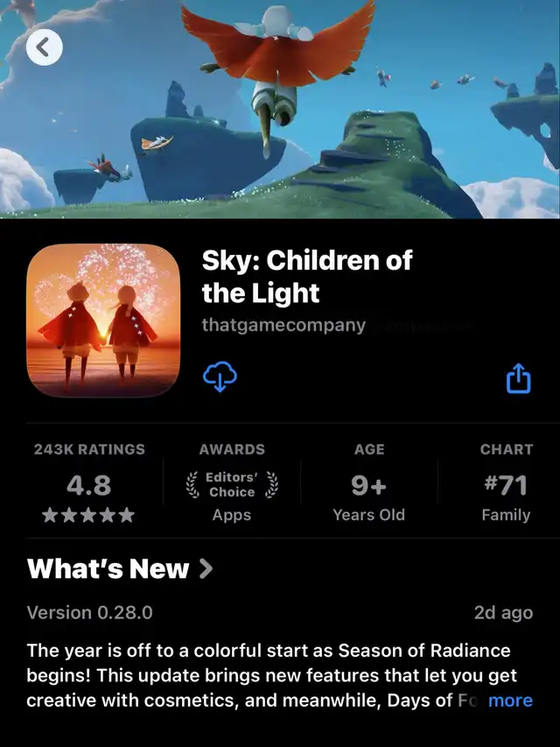Open the Age 9+ rating info

369,483
